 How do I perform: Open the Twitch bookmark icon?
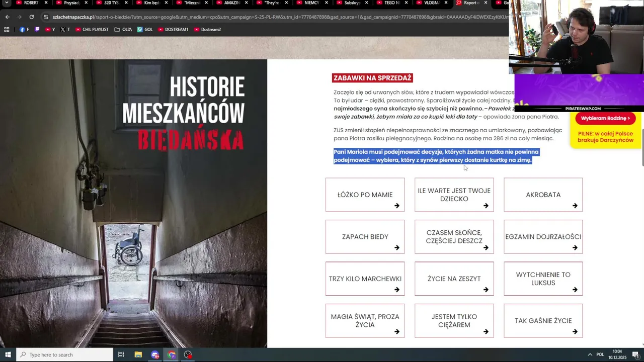37,29
